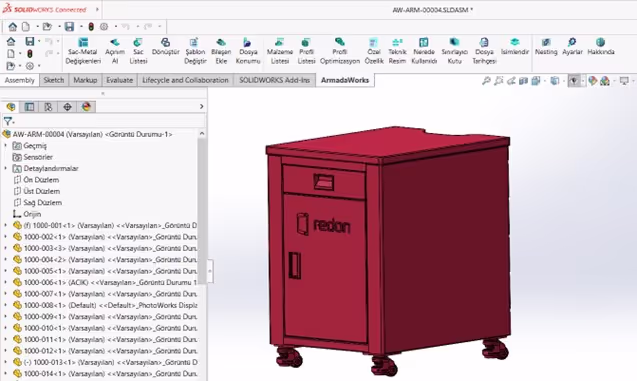Click the Dönüştür tool
The image size is (637, 381).
[165, 47]
